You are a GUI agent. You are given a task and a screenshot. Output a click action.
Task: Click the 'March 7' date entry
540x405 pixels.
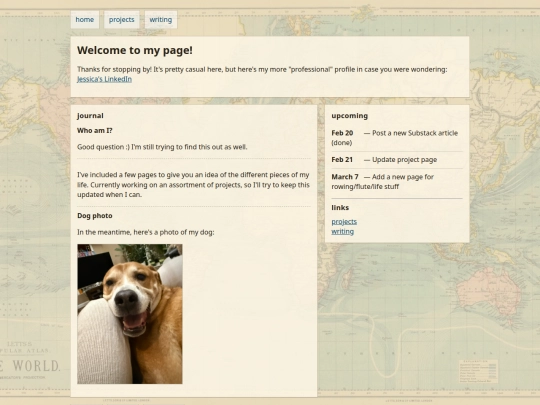(345, 177)
